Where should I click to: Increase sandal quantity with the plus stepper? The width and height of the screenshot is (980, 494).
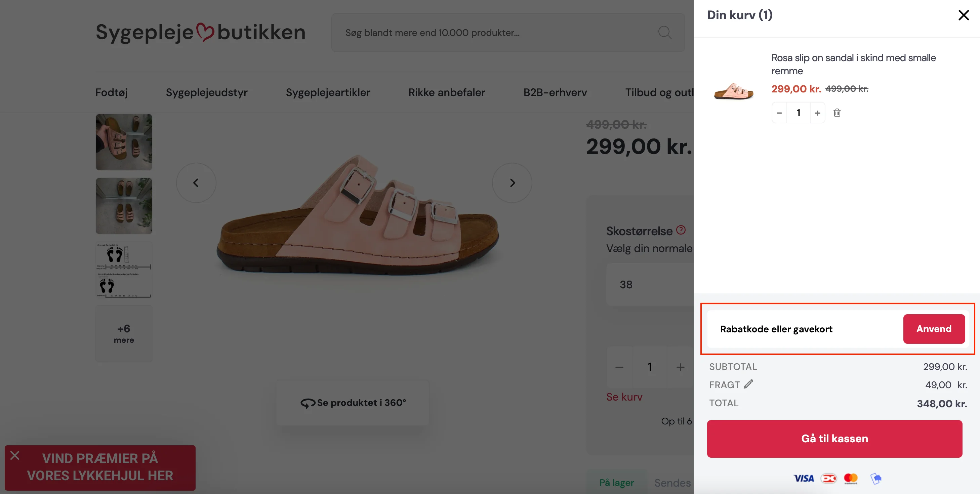(818, 113)
